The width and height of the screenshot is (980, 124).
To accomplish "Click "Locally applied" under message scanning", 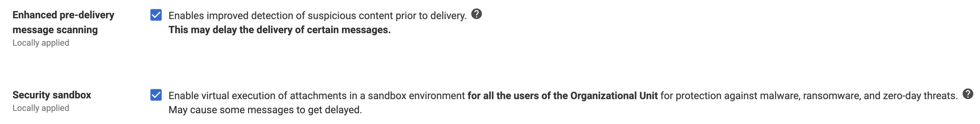I will pyautogui.click(x=41, y=43).
